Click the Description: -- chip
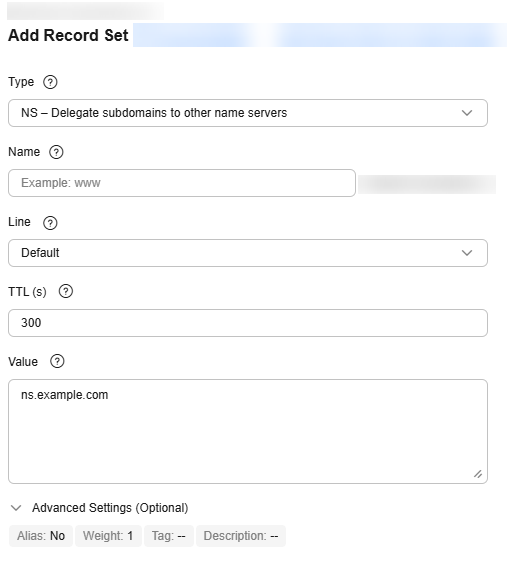Image resolution: width=507 pixels, height=561 pixels. click(x=241, y=536)
